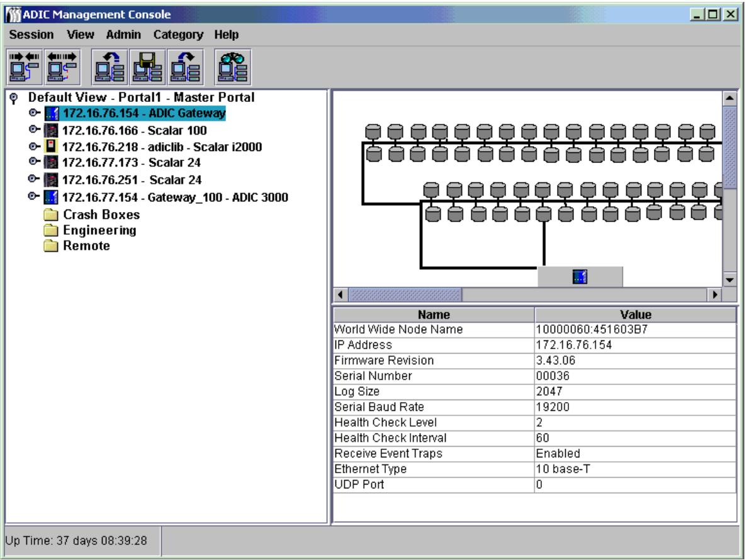Click the 172.16.76.251 Scalar 24 icon
The width and height of the screenshot is (749, 560).
[x=50, y=179]
